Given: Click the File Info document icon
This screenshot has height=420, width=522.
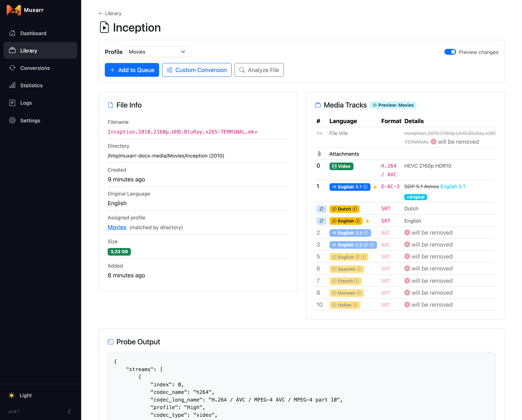Looking at the screenshot, I should coord(110,105).
